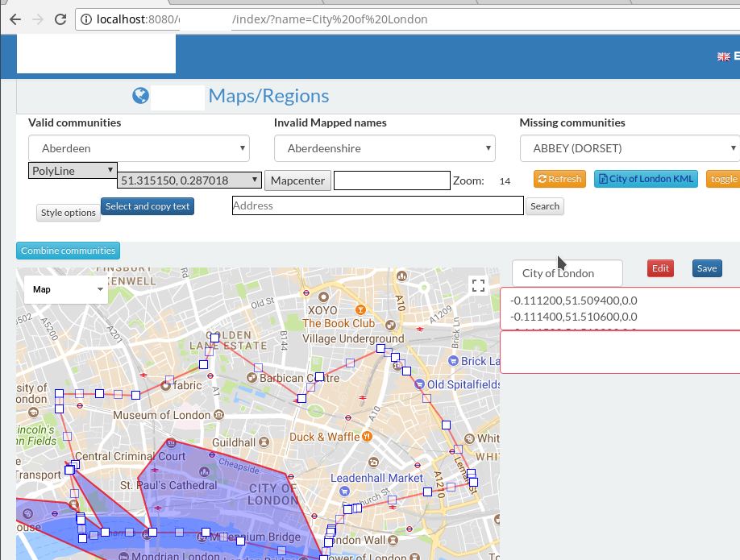Screen dimensions: 740x560
Task: Expand the ABBEY (DORSET) missing communities dropdown
Action: (x=629, y=148)
